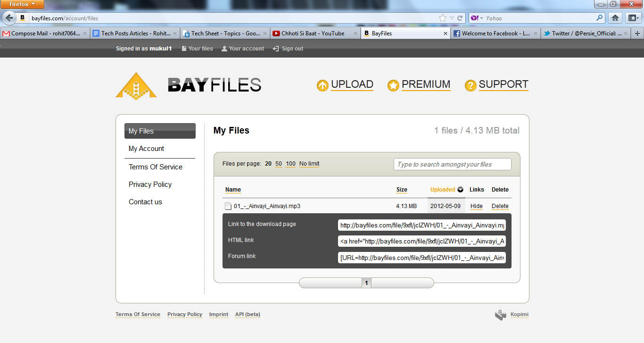Select No limit files per page
644x343 pixels.
point(309,164)
